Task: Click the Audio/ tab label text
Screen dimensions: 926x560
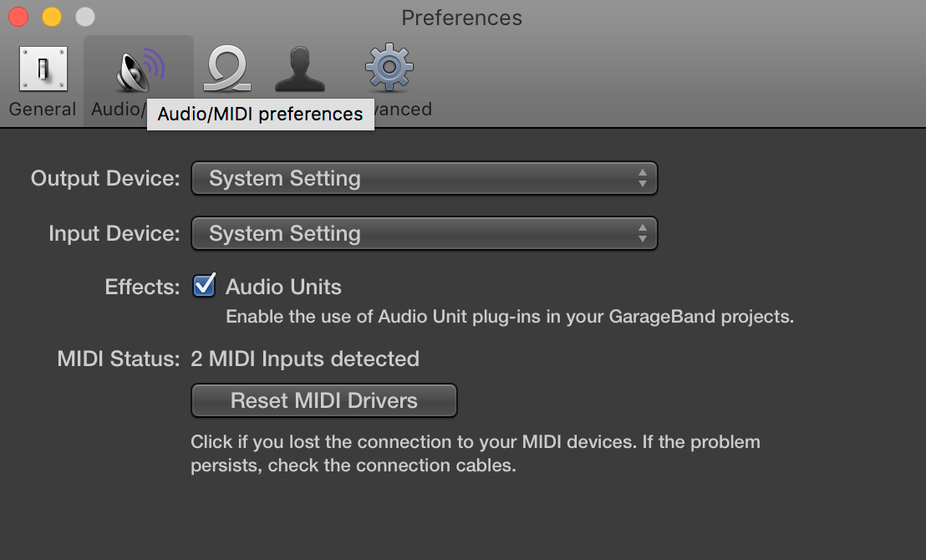Action: [117, 109]
